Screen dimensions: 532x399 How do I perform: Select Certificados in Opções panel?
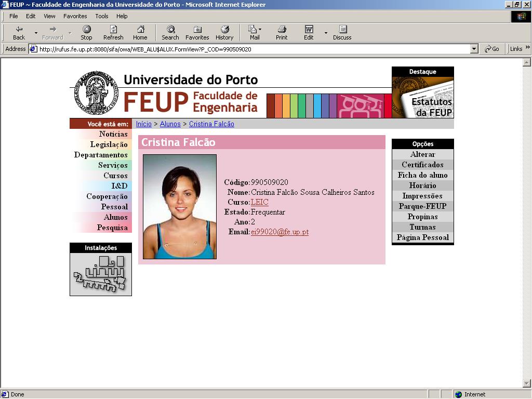[x=423, y=165]
